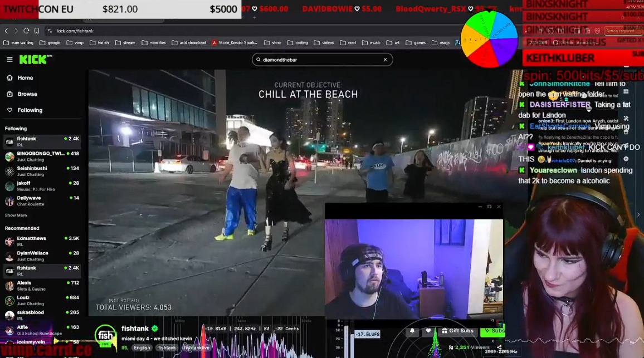Click the search magnifier icon
Screen dimensions: 644x358
click(x=258, y=60)
